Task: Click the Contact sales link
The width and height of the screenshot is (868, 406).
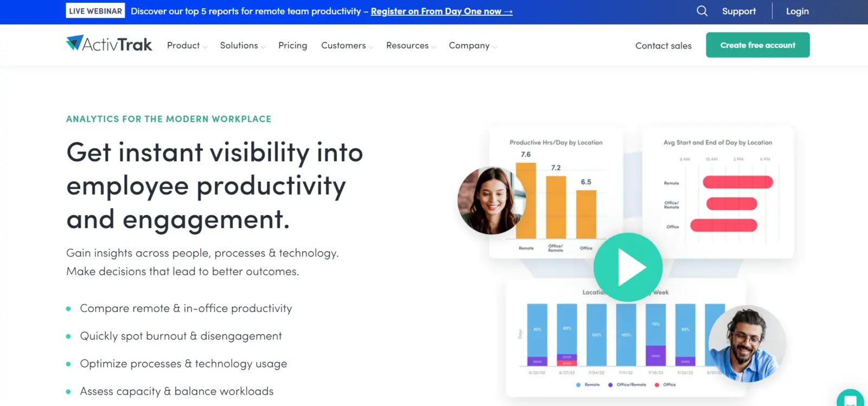Action: tap(663, 46)
